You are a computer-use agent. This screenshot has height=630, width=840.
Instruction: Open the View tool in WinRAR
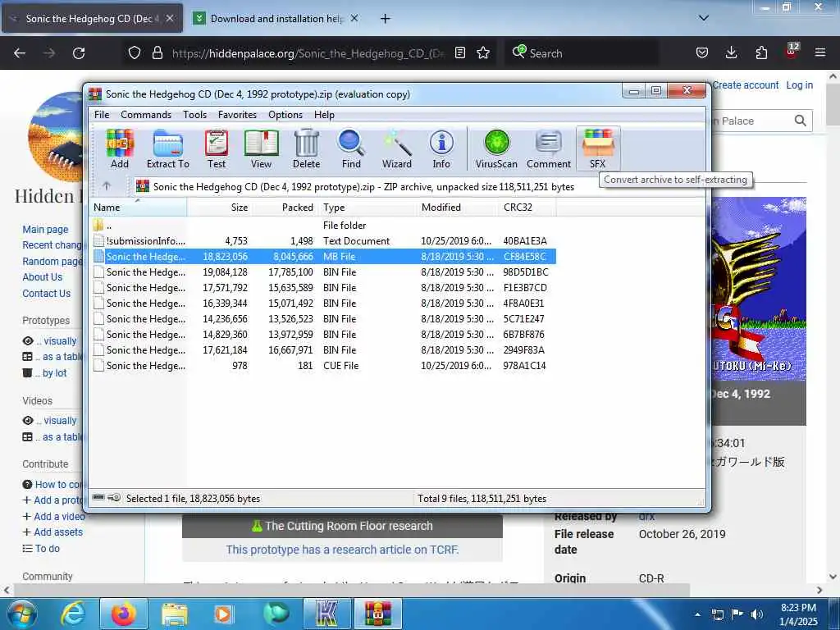coord(262,149)
